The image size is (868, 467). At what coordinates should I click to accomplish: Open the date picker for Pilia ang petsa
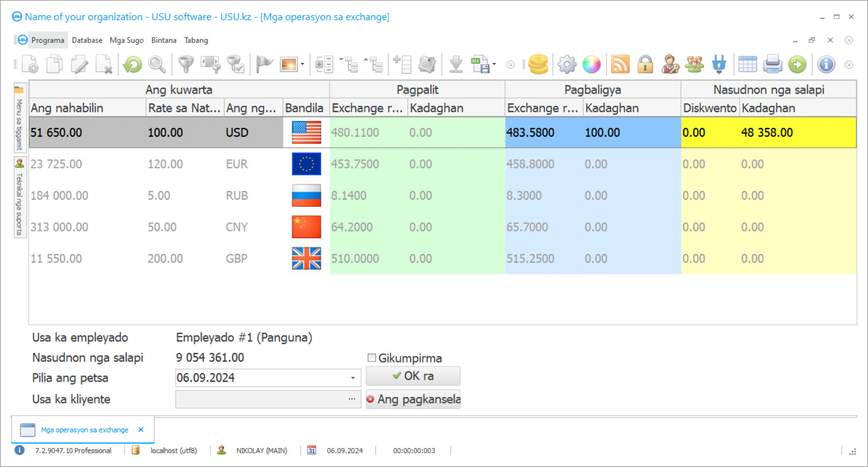tap(352, 377)
